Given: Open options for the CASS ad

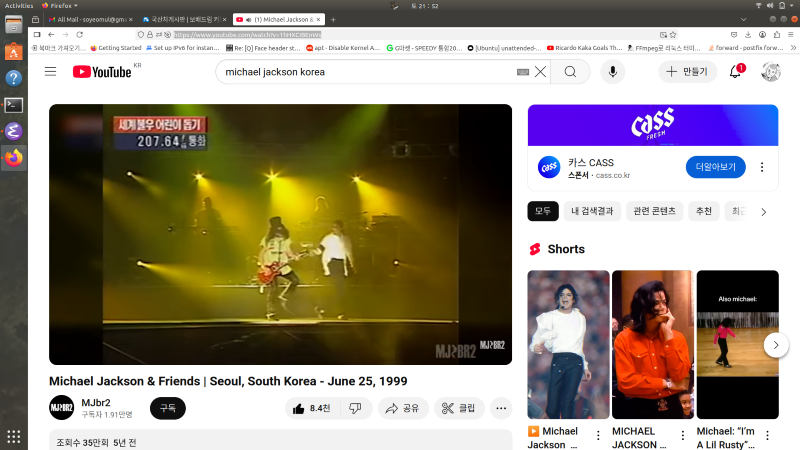Looking at the screenshot, I should (x=762, y=167).
